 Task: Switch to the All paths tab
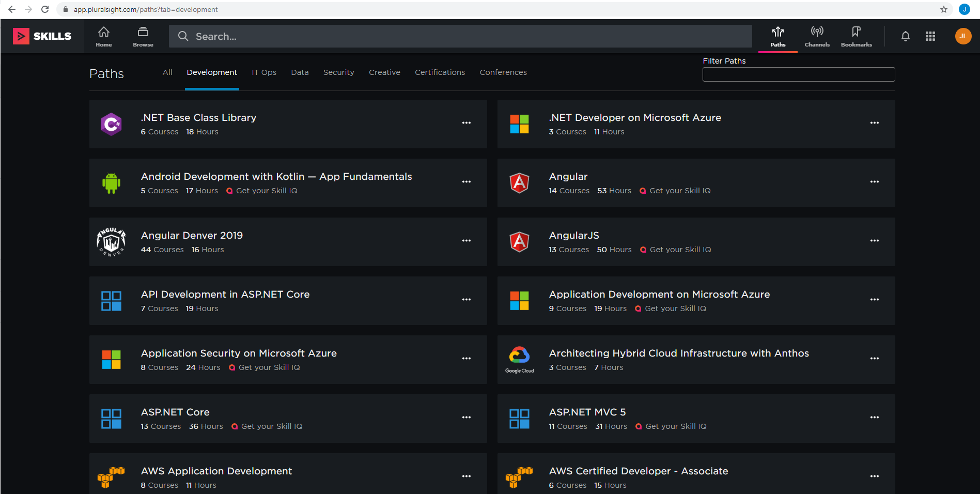tap(167, 72)
